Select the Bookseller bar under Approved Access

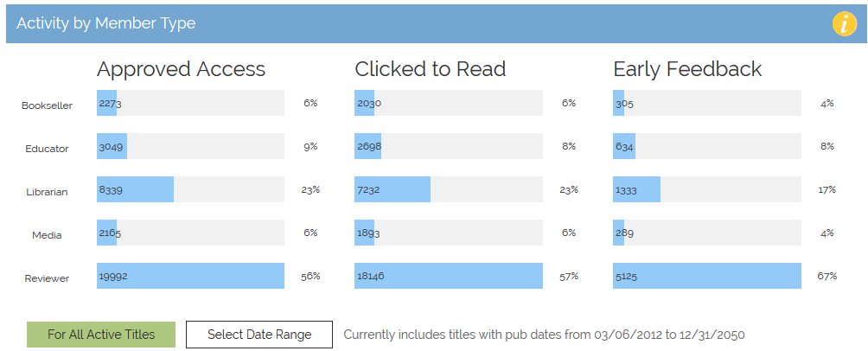[107, 103]
